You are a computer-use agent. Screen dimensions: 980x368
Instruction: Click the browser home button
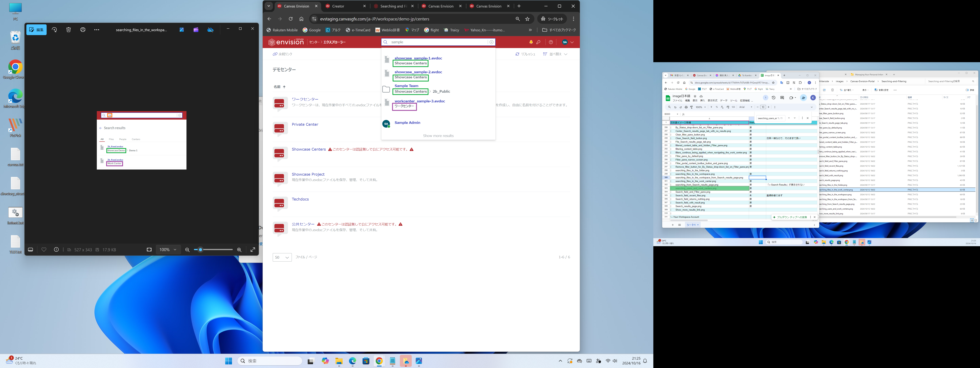pos(301,19)
